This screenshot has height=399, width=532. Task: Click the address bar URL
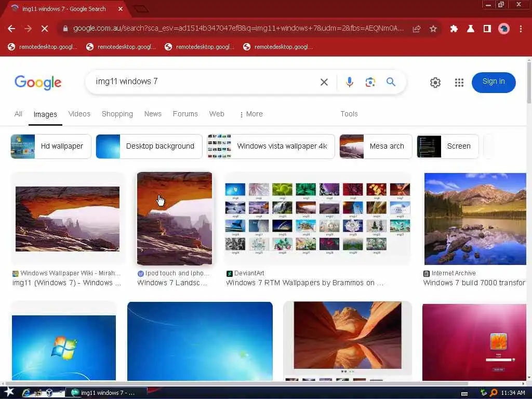(238, 29)
